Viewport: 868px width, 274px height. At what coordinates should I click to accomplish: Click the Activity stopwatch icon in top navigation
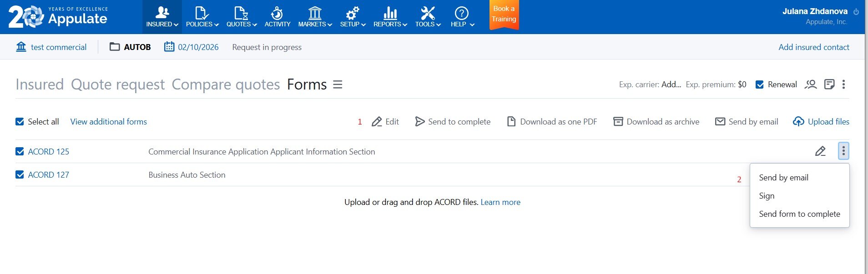pyautogui.click(x=277, y=14)
